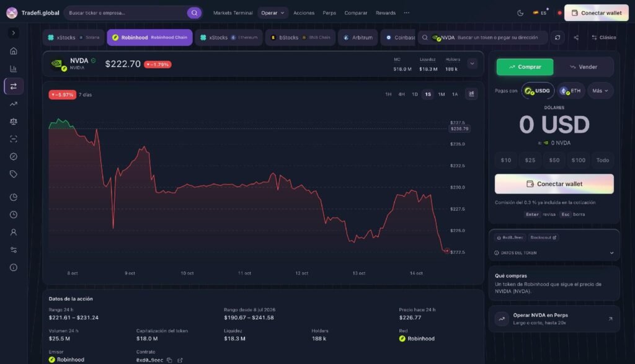Refresh with the circular arrows icon
Image resolution: width=635 pixels, height=364 pixels.
(557, 38)
